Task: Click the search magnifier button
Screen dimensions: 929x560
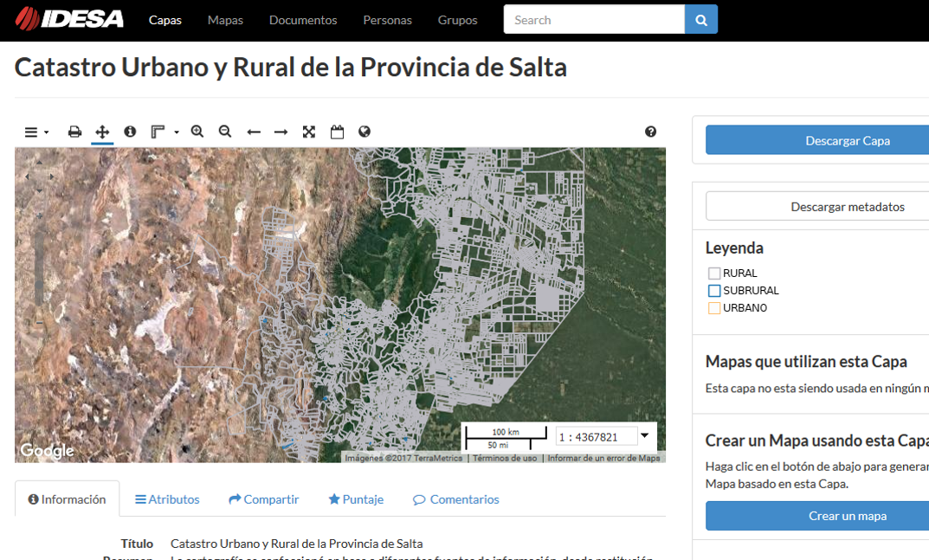Action: 701,20
